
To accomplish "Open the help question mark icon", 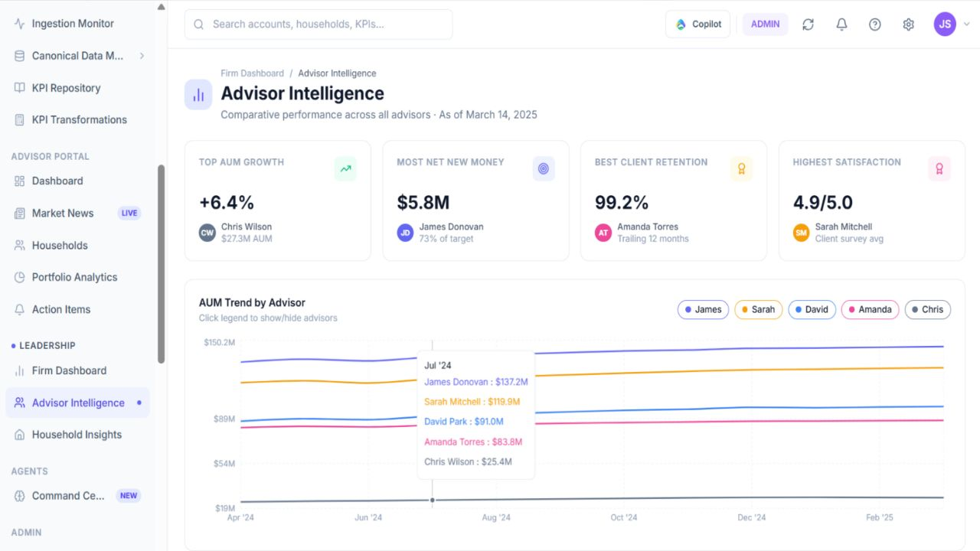I will (x=875, y=24).
